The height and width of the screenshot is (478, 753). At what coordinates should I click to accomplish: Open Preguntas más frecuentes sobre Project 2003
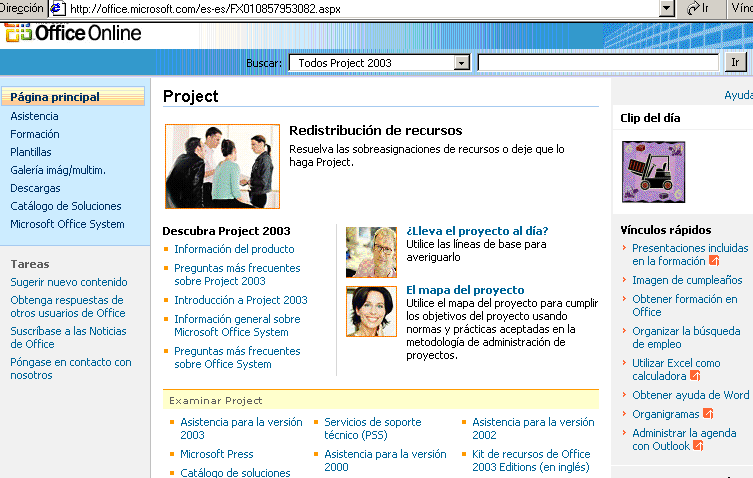(x=237, y=275)
